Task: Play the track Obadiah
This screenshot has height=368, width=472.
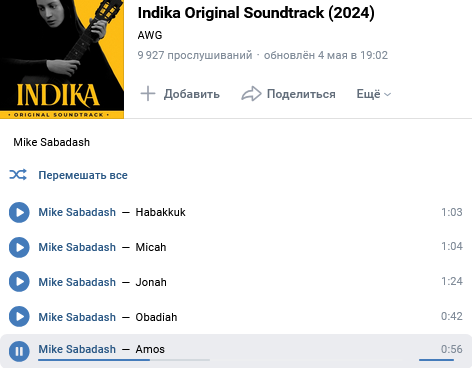Action: (19, 317)
